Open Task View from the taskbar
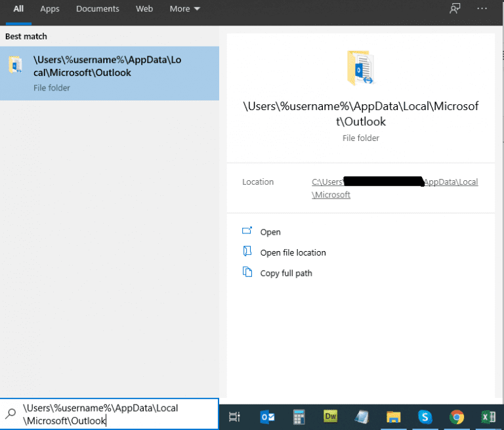 [x=235, y=417]
